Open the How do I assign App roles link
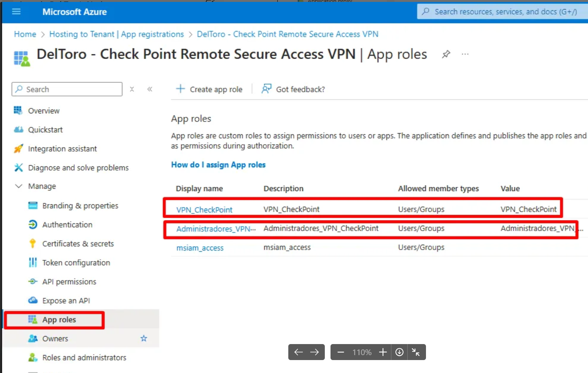The width and height of the screenshot is (588, 373). click(218, 165)
